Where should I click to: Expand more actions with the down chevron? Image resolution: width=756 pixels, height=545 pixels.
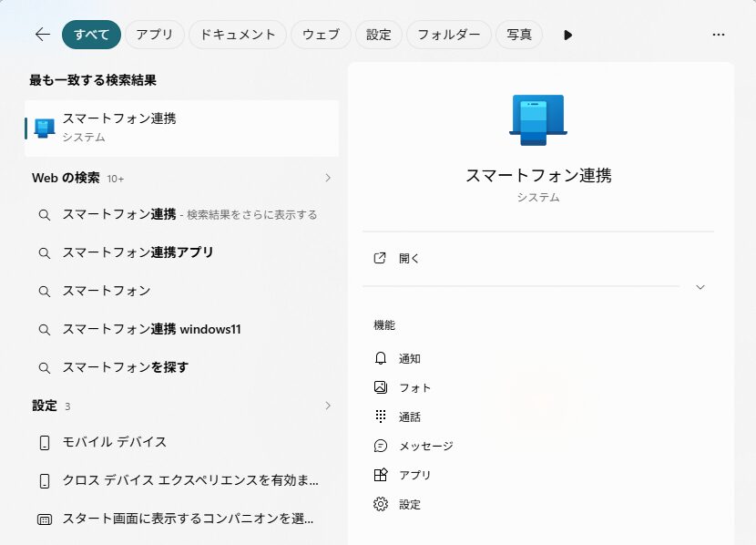700,287
